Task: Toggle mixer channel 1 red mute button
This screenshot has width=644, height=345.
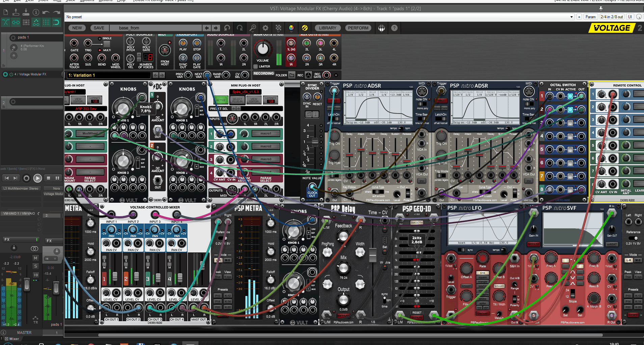Action: click(104, 279)
